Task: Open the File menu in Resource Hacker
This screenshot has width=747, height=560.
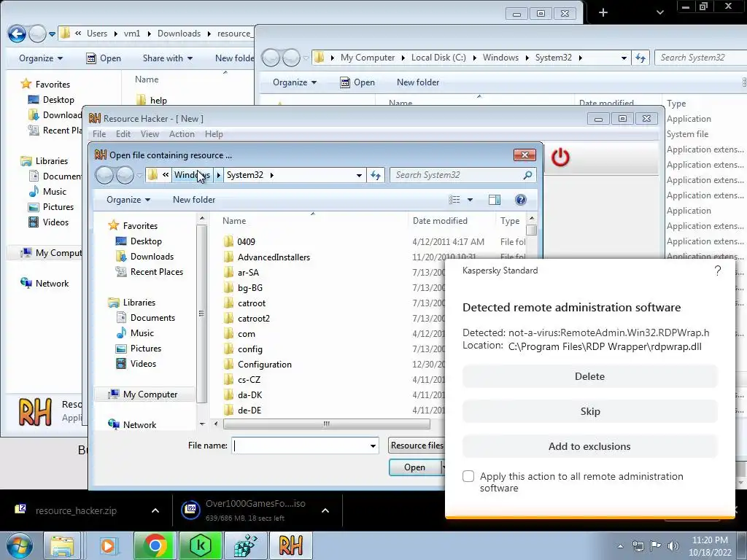Action: pyautogui.click(x=99, y=134)
